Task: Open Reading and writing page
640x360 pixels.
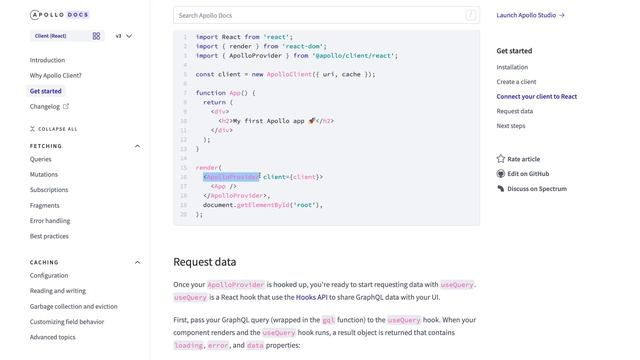Action: (x=58, y=291)
